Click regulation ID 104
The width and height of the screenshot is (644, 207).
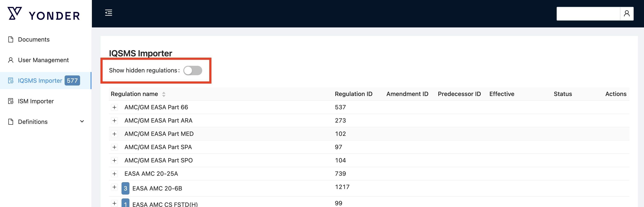point(340,160)
